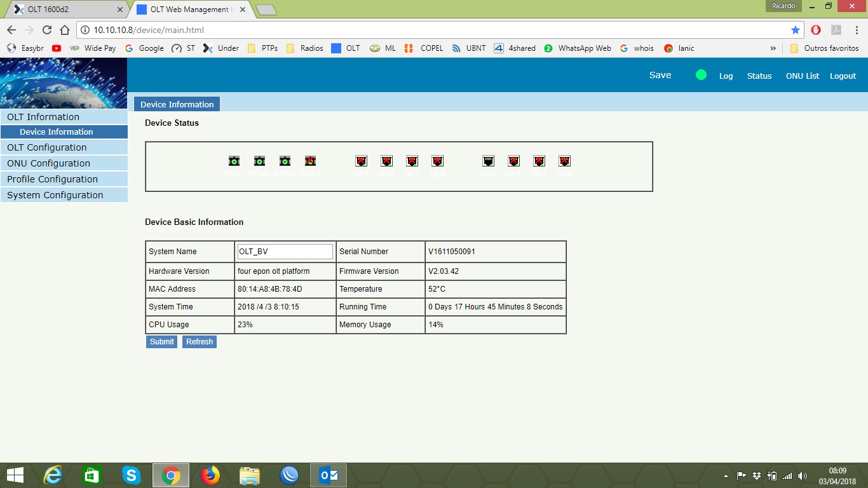Open Skype from the taskbar
This screenshot has width=868, height=488.
point(132,475)
